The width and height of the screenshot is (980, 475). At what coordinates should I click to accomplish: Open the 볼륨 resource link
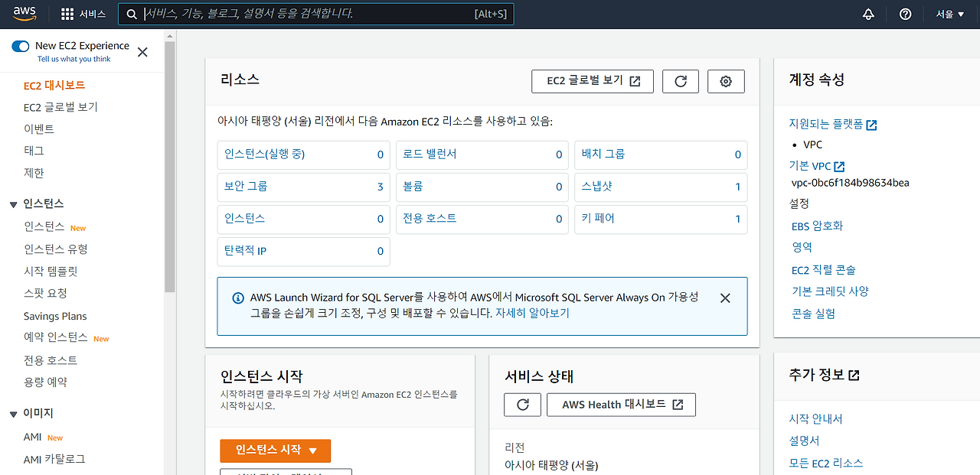[413, 187]
